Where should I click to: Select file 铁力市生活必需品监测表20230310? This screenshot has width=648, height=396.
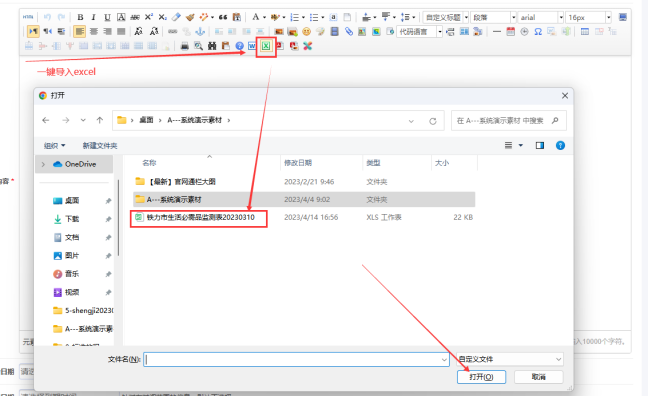point(201,217)
